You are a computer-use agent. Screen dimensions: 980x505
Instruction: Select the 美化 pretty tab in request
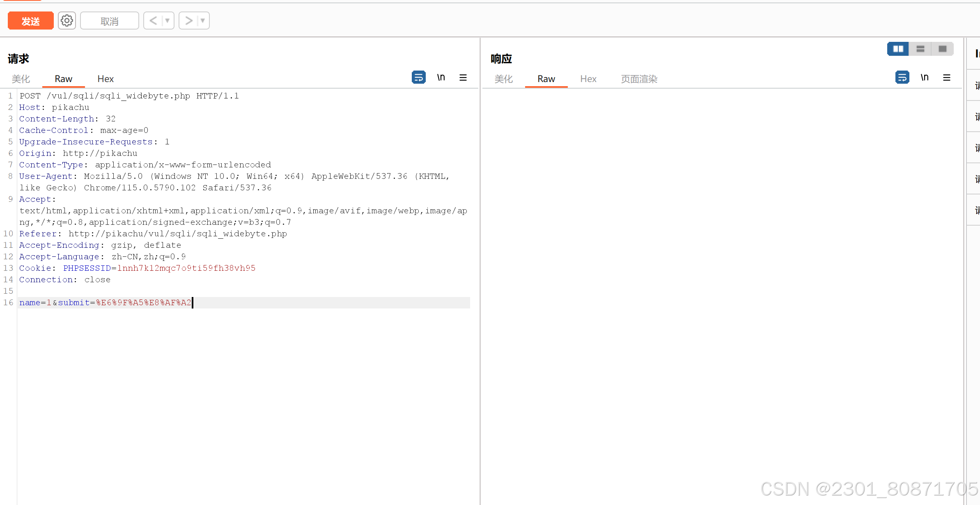click(21, 79)
